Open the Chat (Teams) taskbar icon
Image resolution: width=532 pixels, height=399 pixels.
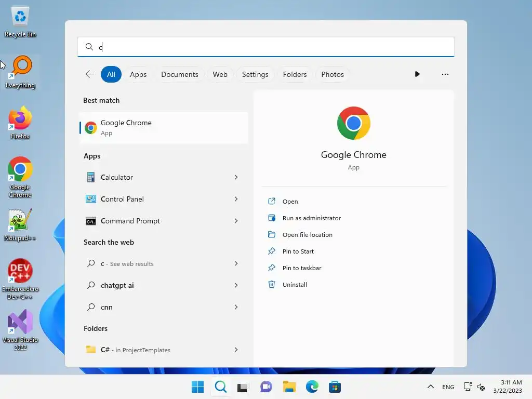(x=266, y=387)
